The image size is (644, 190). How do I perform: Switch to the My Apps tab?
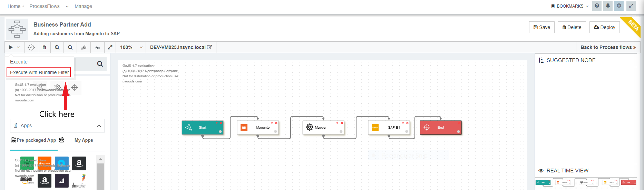point(84,140)
